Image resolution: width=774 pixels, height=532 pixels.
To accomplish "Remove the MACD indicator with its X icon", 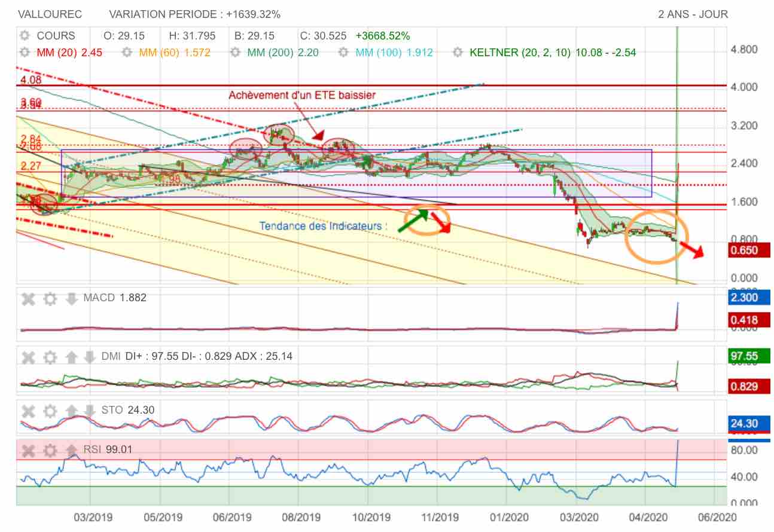I will (28, 298).
